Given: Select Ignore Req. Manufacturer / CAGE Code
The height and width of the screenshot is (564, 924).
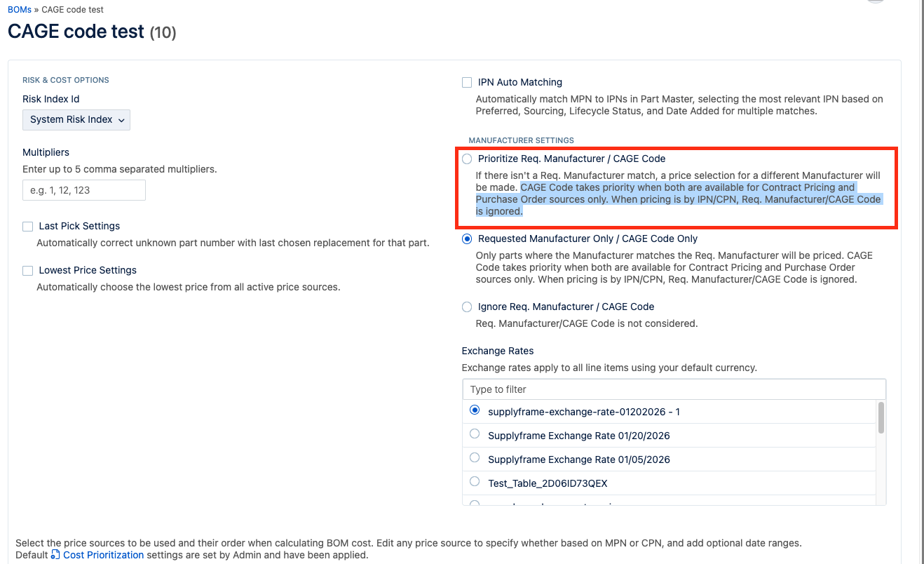Looking at the screenshot, I should coord(467,307).
